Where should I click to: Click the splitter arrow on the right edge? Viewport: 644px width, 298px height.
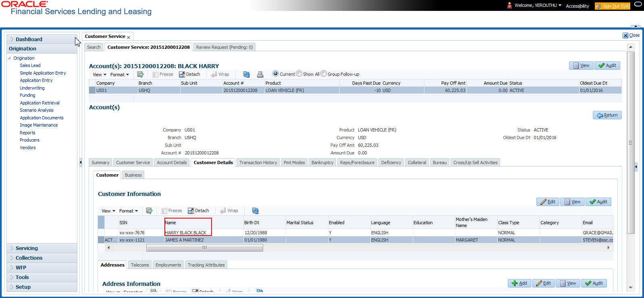636,166
